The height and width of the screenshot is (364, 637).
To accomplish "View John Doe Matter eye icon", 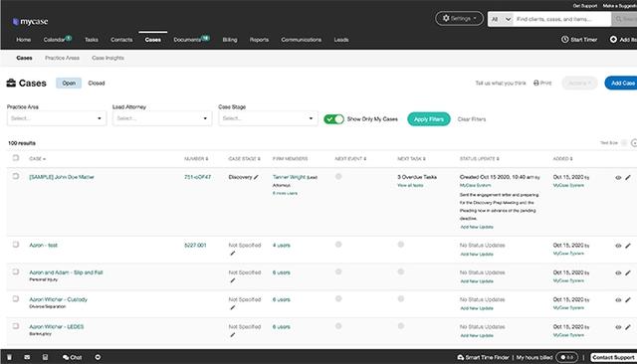I will point(618,177).
